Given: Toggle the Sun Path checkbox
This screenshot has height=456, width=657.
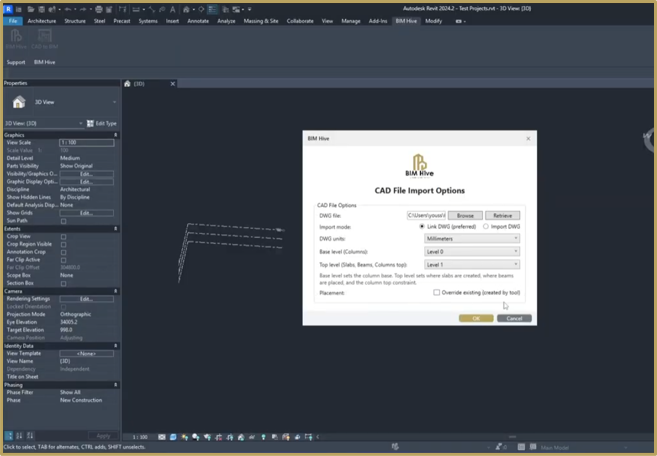Looking at the screenshot, I should 64,221.
